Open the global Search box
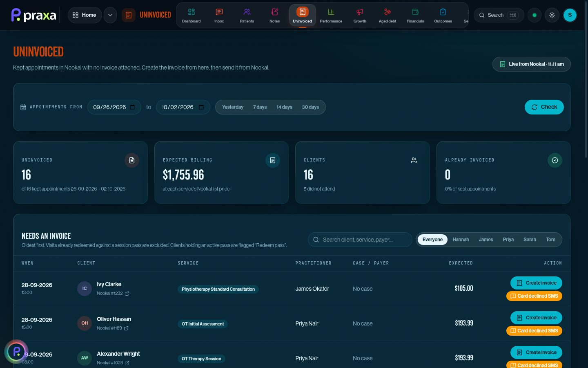The width and height of the screenshot is (588, 368). point(499,15)
